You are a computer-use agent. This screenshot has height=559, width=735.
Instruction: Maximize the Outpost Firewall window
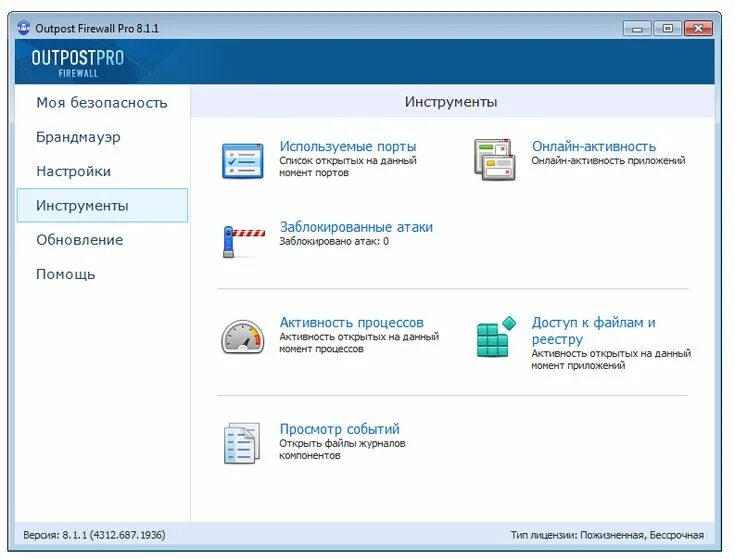tap(667, 28)
